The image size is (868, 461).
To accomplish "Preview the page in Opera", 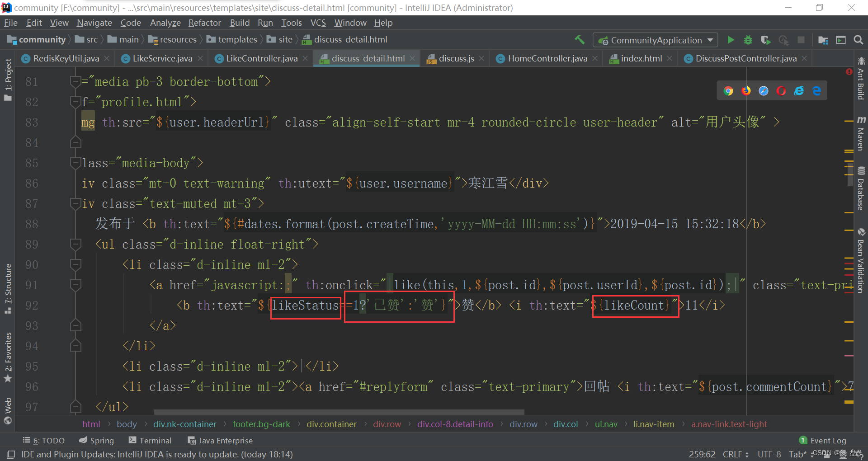I will click(x=781, y=91).
